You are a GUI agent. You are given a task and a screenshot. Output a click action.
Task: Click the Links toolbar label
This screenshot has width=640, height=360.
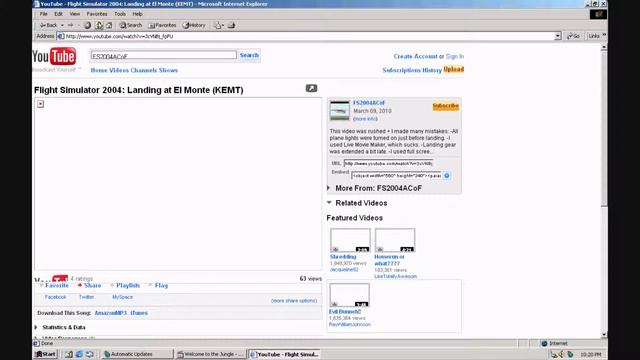tap(594, 36)
